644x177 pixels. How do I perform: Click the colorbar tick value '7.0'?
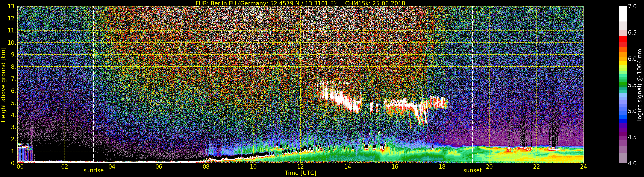point(632,6)
